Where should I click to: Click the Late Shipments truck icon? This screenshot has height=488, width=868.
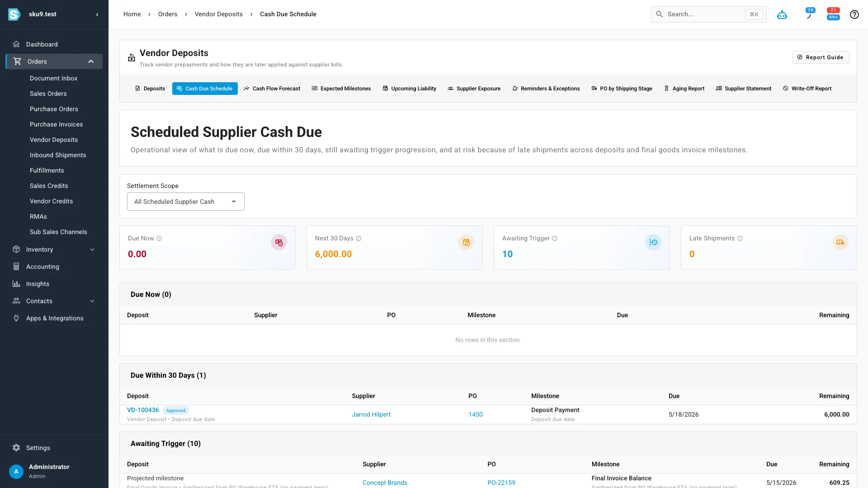click(840, 243)
